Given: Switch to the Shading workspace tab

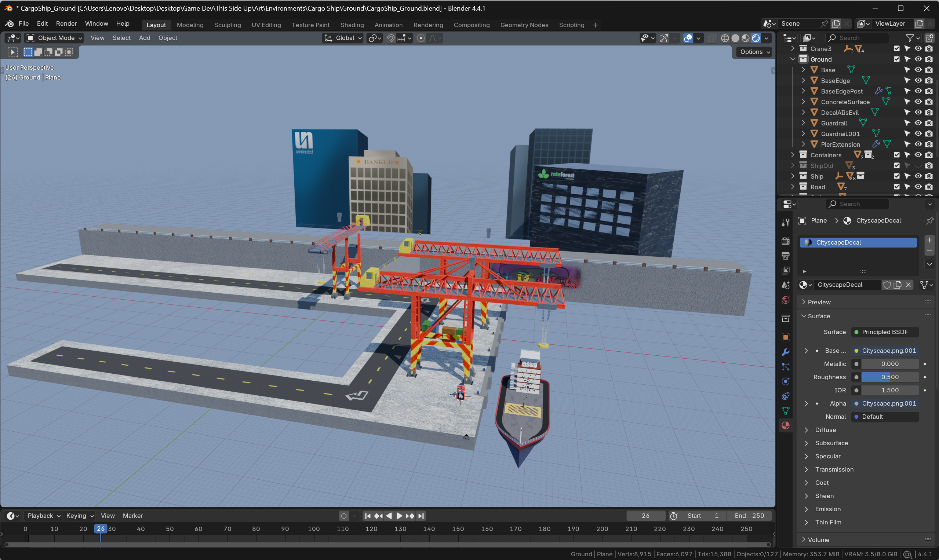Looking at the screenshot, I should (352, 25).
